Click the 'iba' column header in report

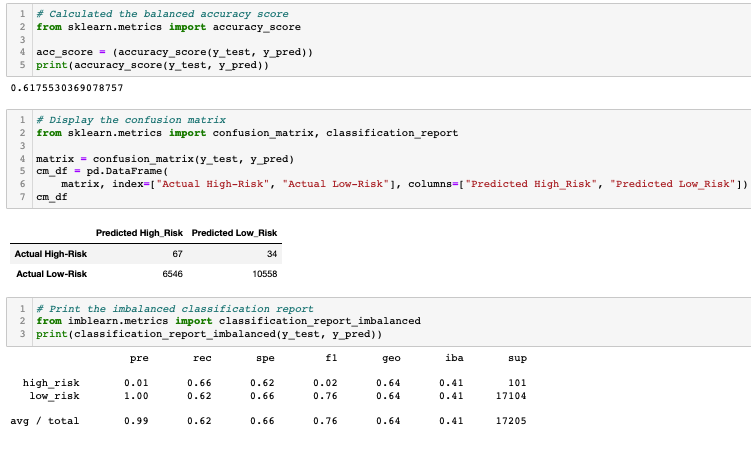[x=455, y=358]
